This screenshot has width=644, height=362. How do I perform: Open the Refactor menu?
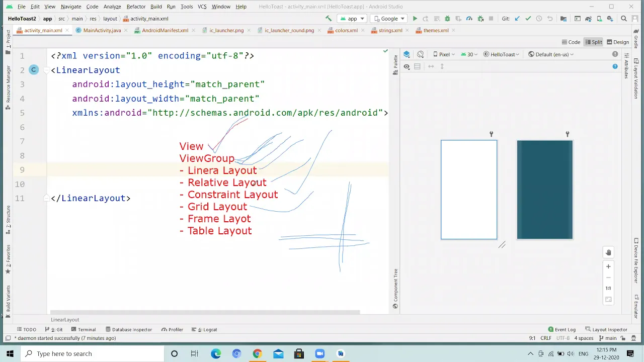click(x=136, y=7)
